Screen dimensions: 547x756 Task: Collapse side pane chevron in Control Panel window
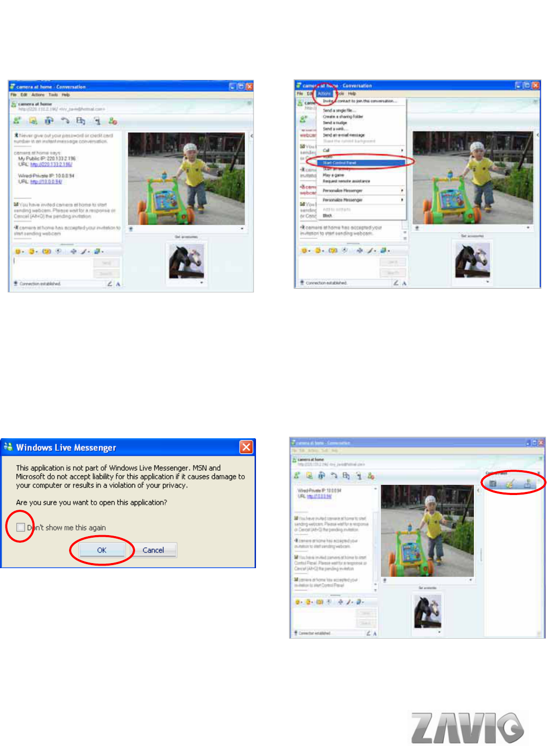(478, 490)
